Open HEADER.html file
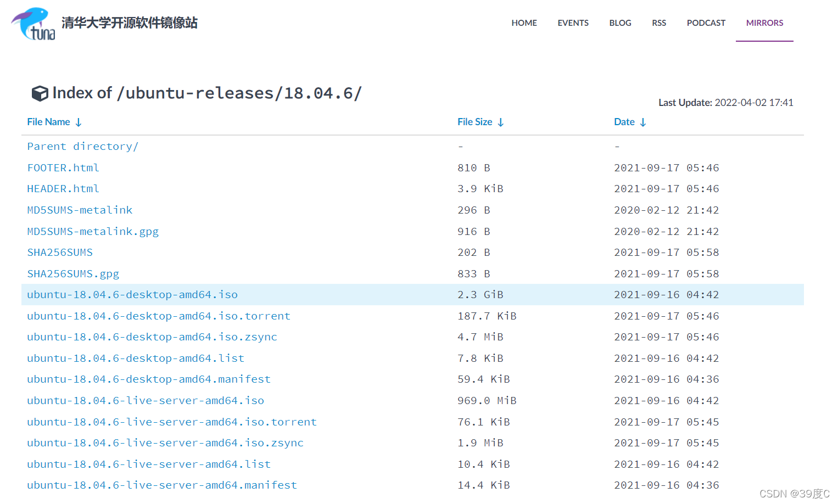Screen dimensions: 838x504 [x=63, y=189]
